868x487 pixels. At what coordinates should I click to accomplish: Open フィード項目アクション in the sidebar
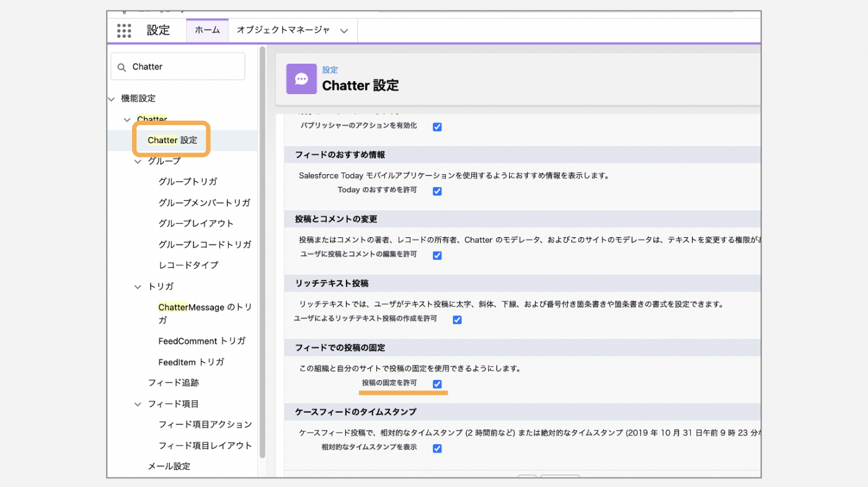click(x=205, y=424)
